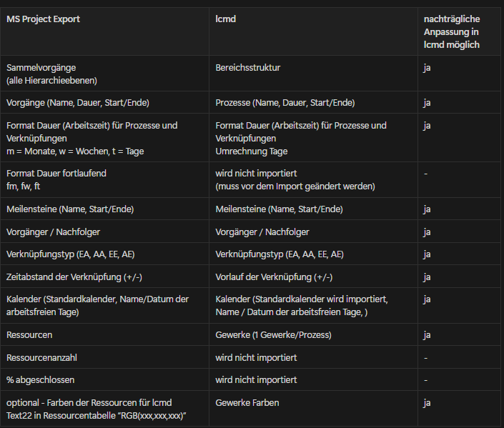Screen dimensions: 504x428
Task: Click the dash in Format Dauer fortlaufend row
Action: pyautogui.click(x=426, y=174)
